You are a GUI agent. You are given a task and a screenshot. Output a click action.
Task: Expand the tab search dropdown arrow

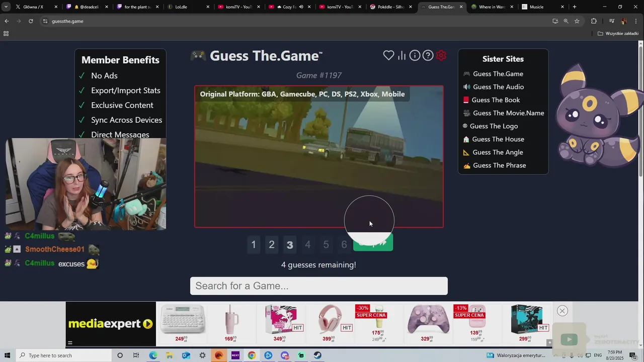click(x=6, y=7)
